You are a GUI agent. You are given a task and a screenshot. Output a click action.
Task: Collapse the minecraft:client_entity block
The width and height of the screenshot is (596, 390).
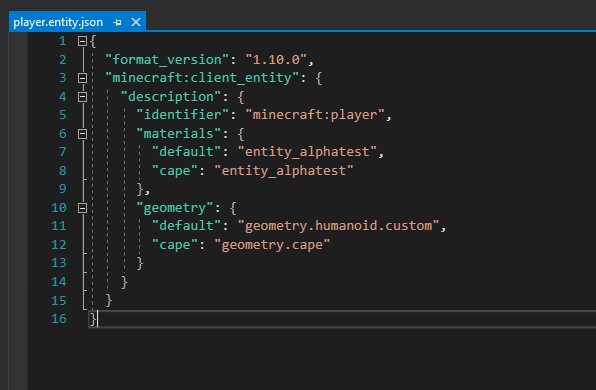click(82, 78)
